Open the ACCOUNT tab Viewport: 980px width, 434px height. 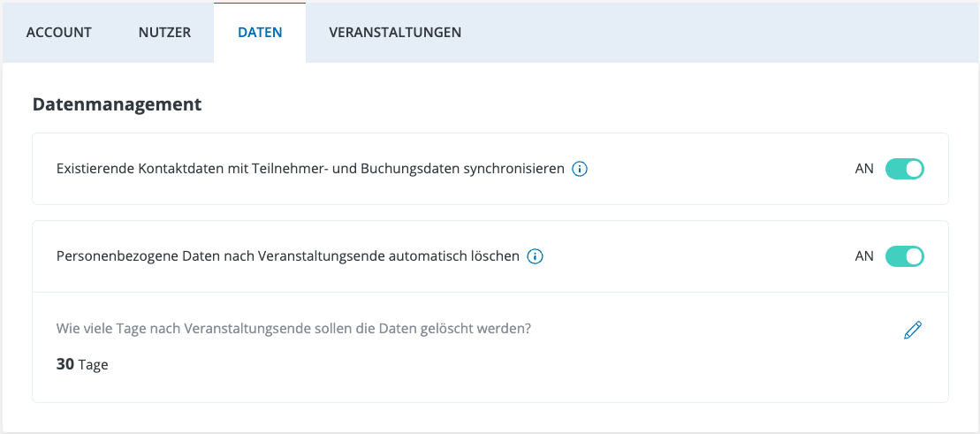59,33
